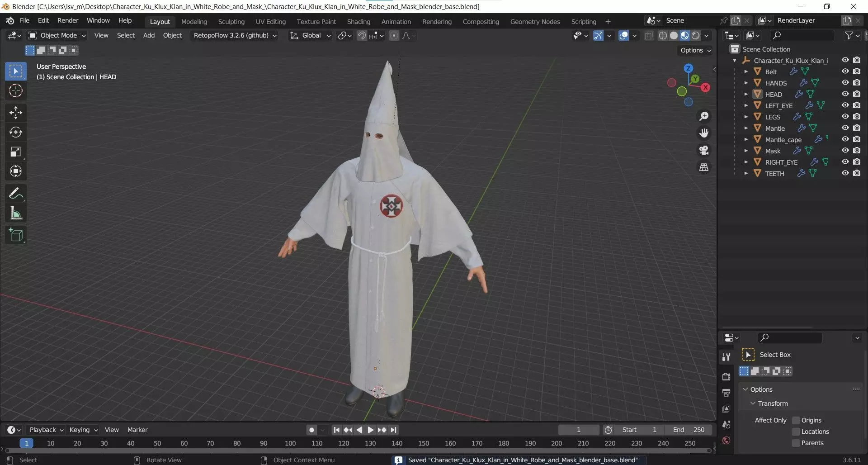Open the Add menu in viewport header

(x=149, y=35)
